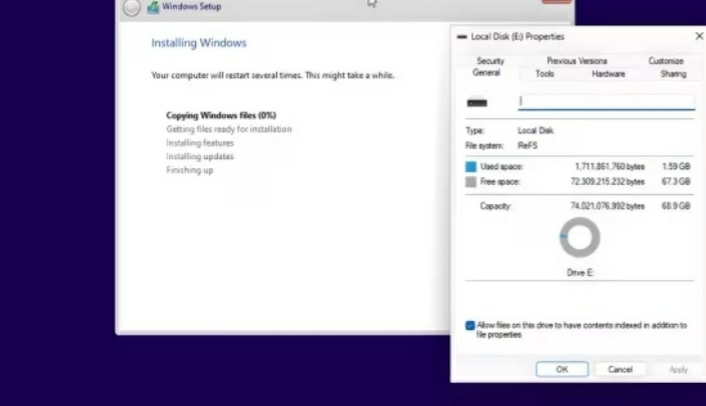This screenshot has width=706, height=406.
Task: Open the Previous Versions tab
Action: pyautogui.click(x=577, y=61)
